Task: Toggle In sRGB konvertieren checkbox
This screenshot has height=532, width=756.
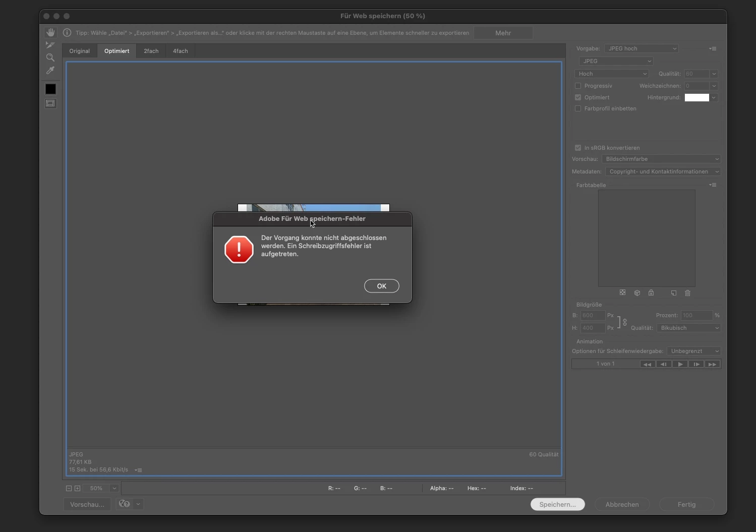Action: pyautogui.click(x=578, y=148)
